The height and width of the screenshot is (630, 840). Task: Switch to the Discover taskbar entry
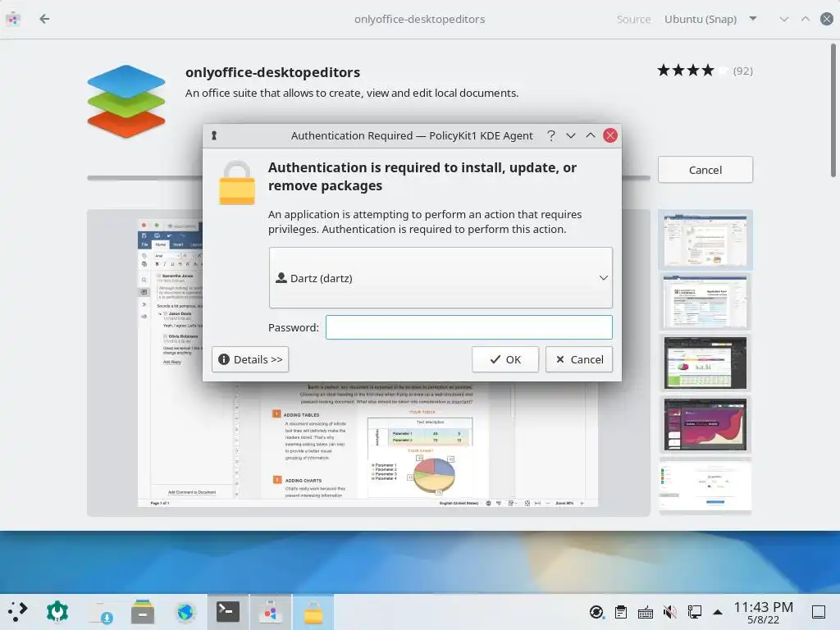[271, 612]
